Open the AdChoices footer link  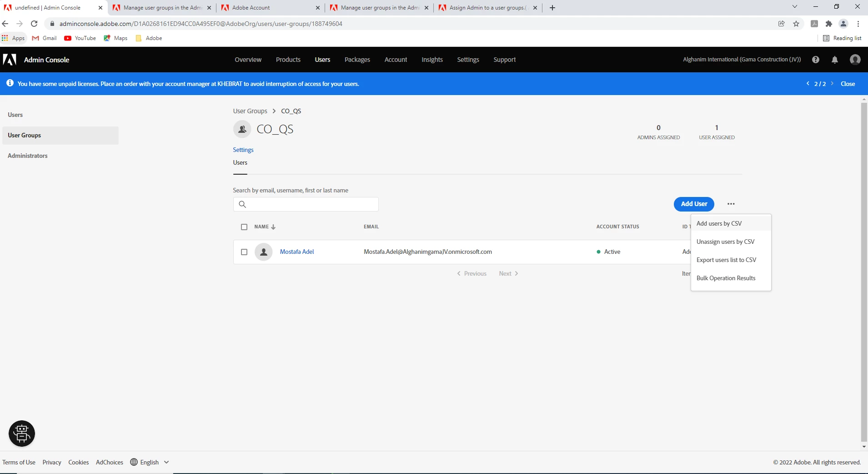point(110,462)
